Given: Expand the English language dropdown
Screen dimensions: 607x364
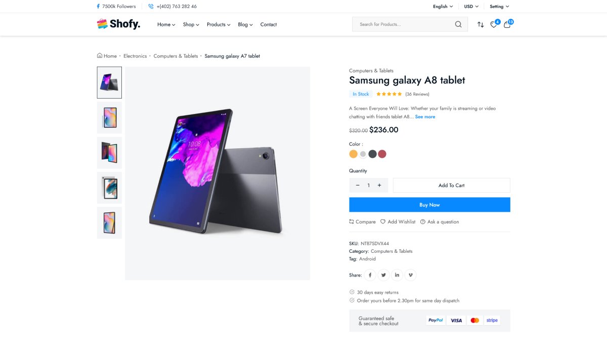Looking at the screenshot, I should (443, 7).
